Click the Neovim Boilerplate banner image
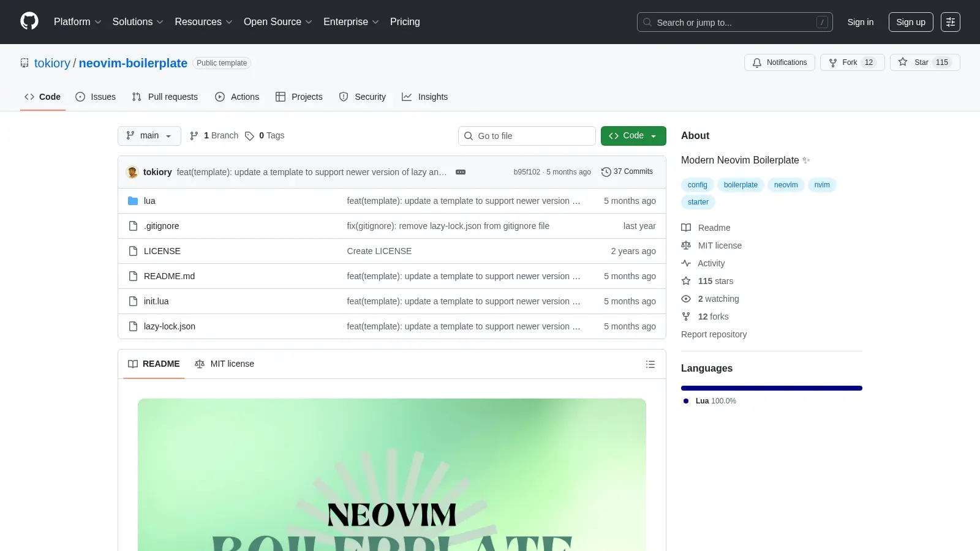The width and height of the screenshot is (980, 551). tap(392, 474)
